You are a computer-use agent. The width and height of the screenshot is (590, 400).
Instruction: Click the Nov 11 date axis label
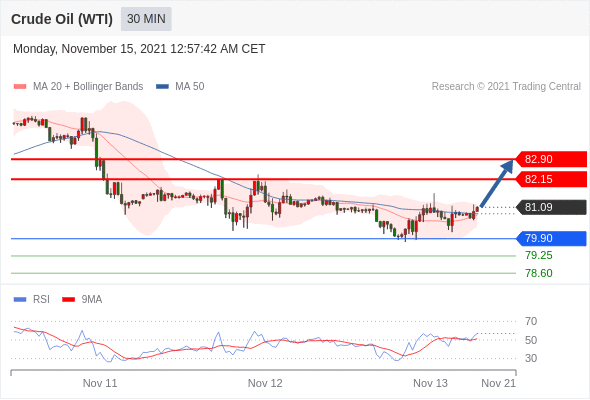coord(100,383)
